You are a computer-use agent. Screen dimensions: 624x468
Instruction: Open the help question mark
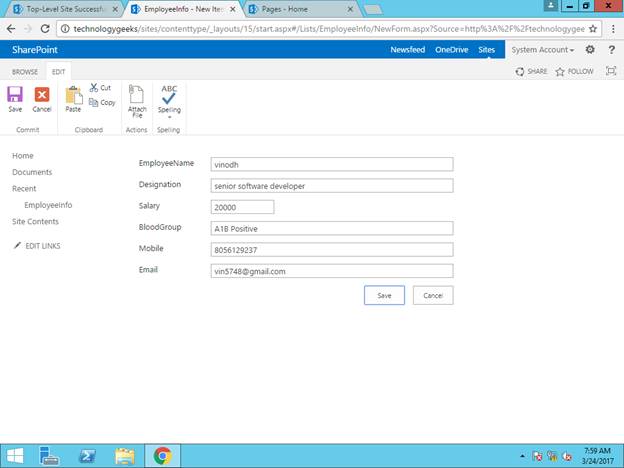pyautogui.click(x=611, y=50)
